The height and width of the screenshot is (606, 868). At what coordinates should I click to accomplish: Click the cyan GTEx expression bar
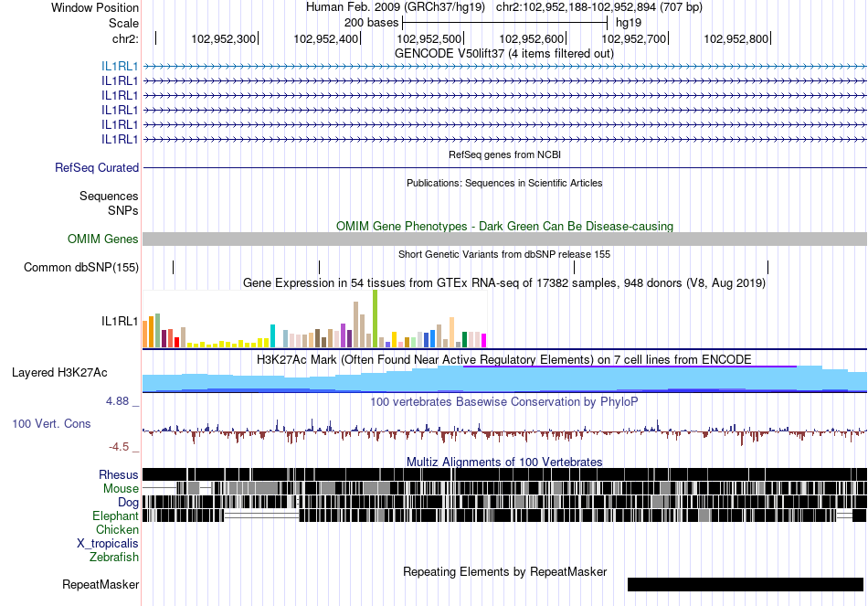[272, 336]
